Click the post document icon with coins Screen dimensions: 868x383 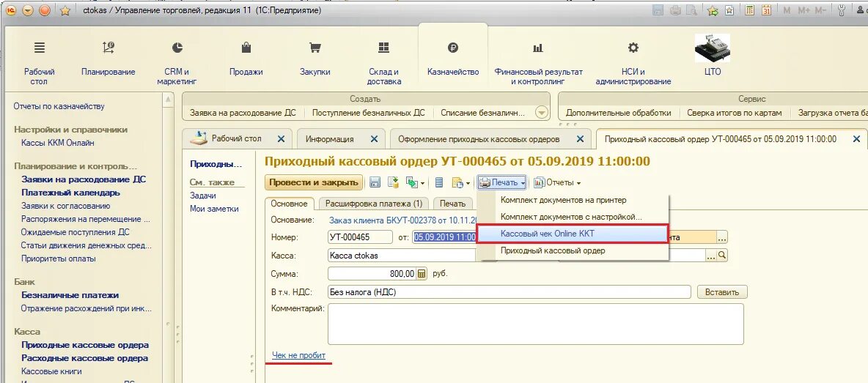pyautogui.click(x=393, y=182)
